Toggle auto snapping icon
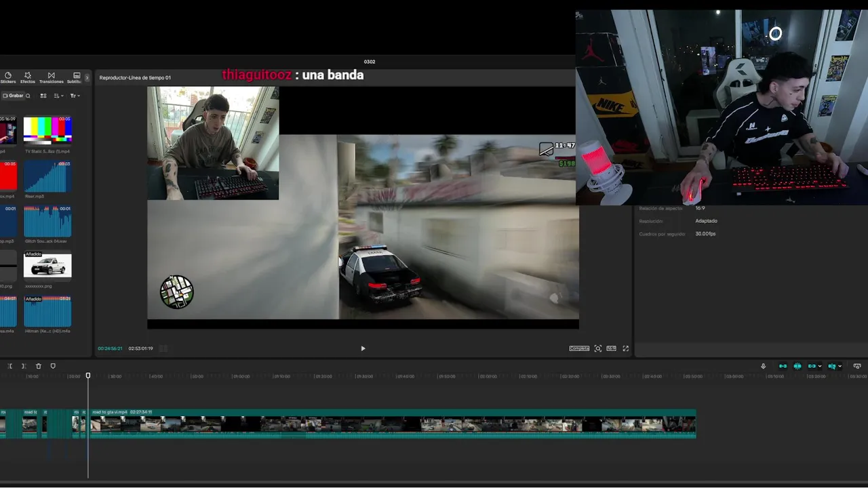Viewport: 868px width, 488px height. 797,366
